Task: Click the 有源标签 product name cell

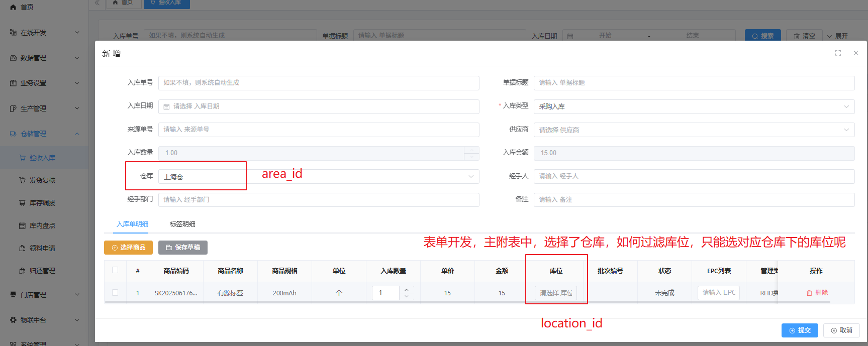Action: pos(230,293)
